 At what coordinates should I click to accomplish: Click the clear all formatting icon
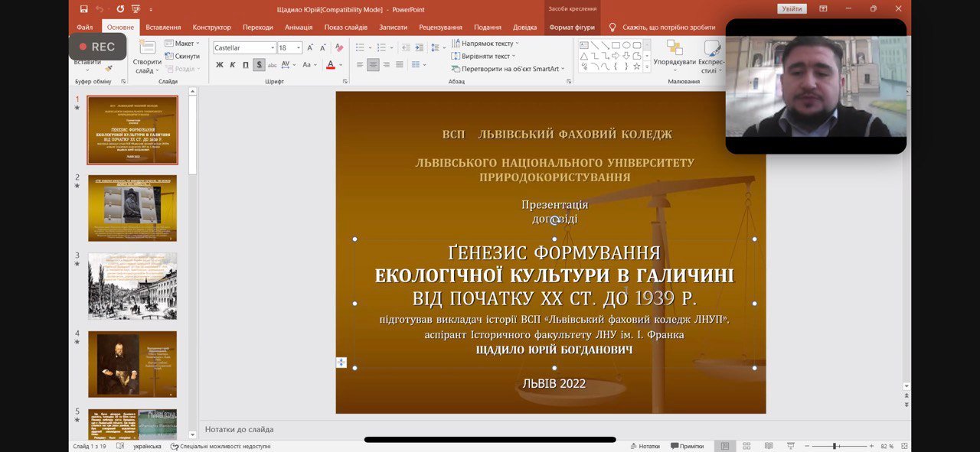(x=339, y=47)
